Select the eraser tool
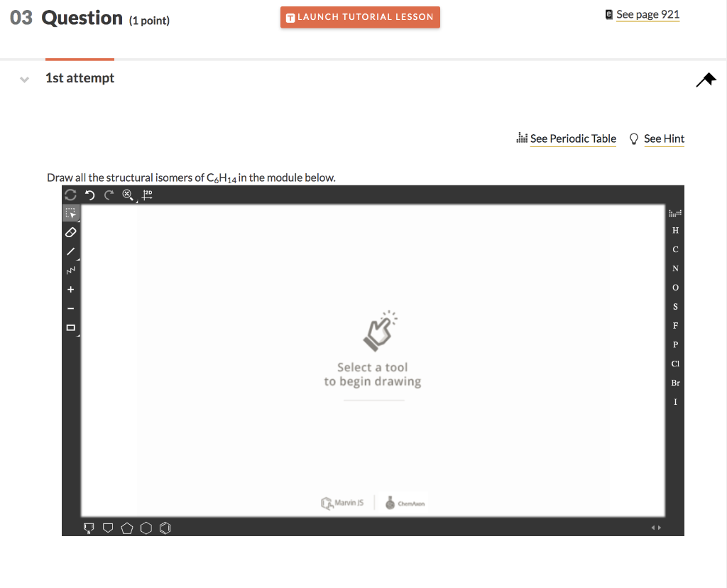 tap(71, 232)
